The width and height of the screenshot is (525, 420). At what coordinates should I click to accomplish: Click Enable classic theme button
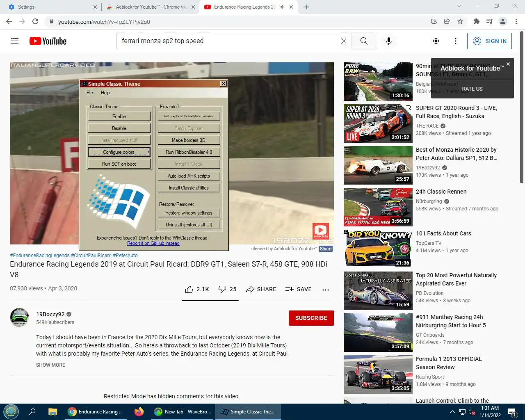tap(119, 116)
